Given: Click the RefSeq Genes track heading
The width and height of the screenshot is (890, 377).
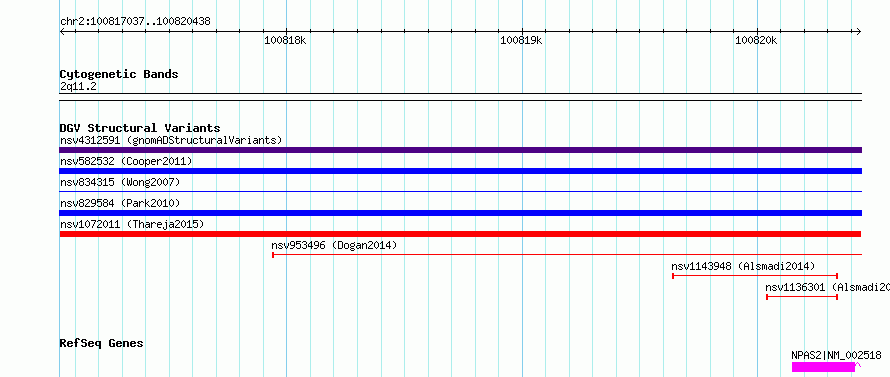Looking at the screenshot, I should point(102,344).
